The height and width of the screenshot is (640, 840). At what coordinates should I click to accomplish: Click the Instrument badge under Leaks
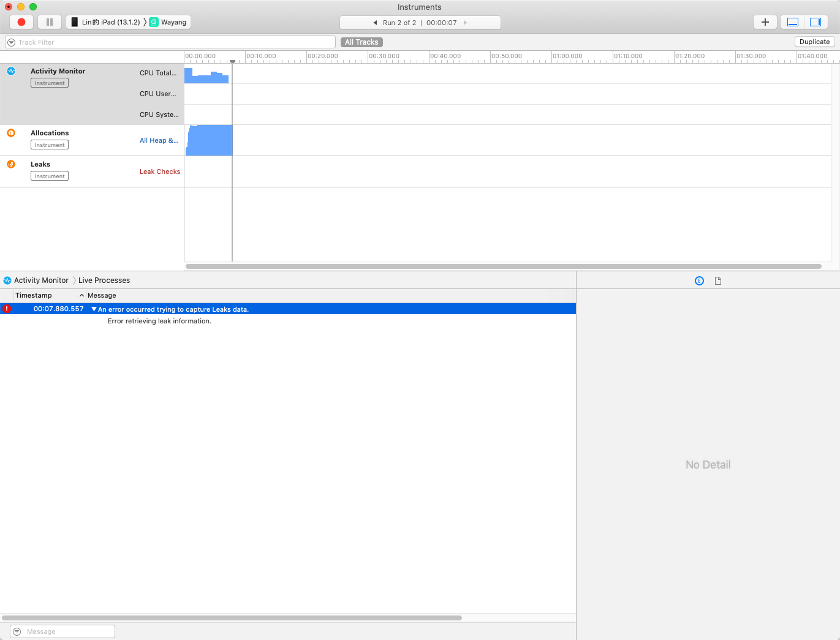click(50, 176)
